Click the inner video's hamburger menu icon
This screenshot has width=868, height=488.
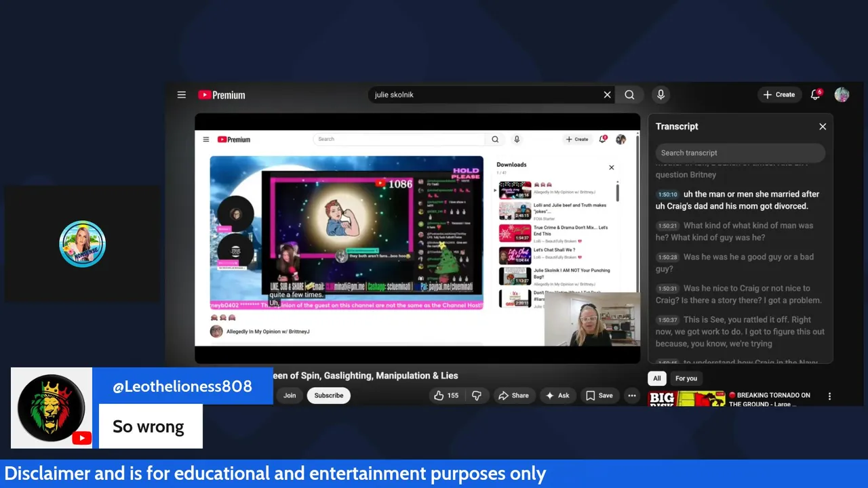[x=206, y=140]
